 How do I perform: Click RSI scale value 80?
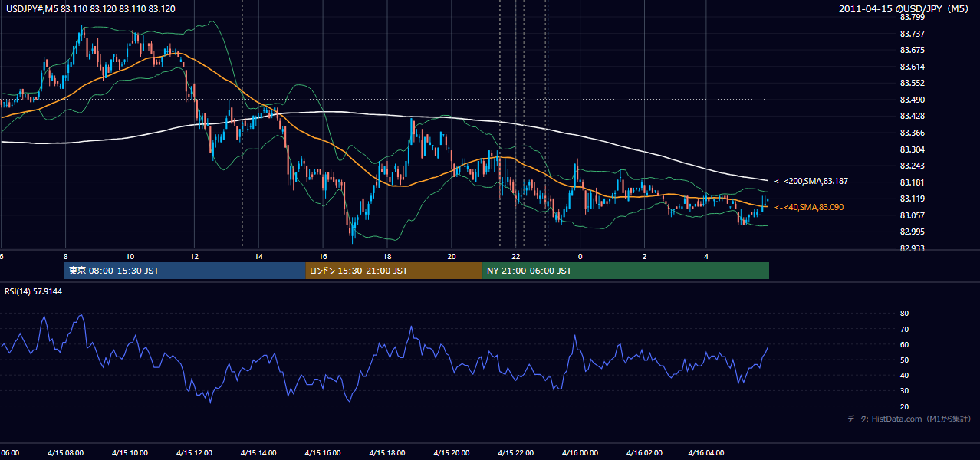(x=904, y=314)
